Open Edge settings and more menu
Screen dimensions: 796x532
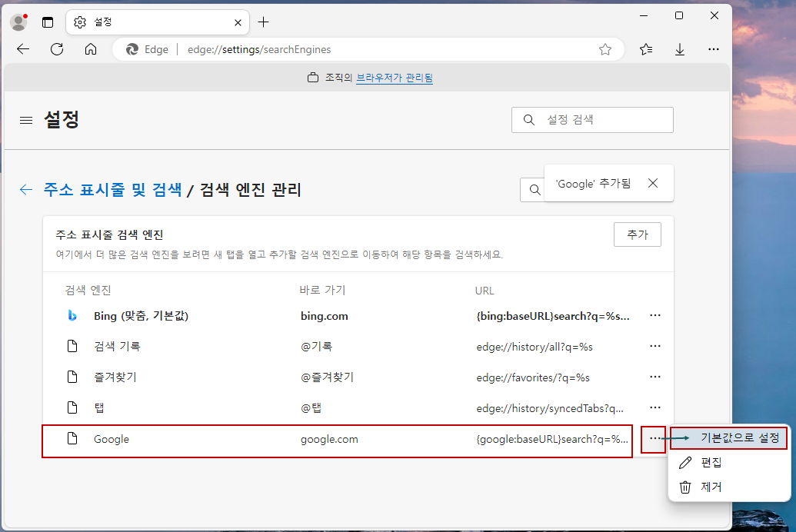713,49
